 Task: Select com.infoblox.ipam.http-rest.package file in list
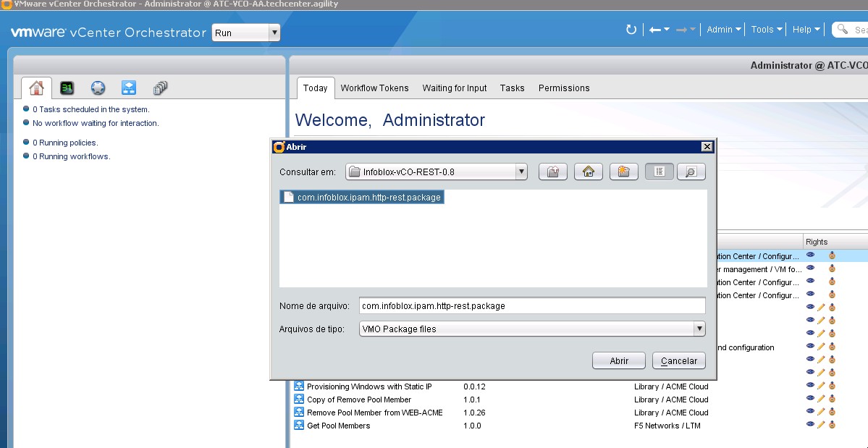click(x=362, y=197)
